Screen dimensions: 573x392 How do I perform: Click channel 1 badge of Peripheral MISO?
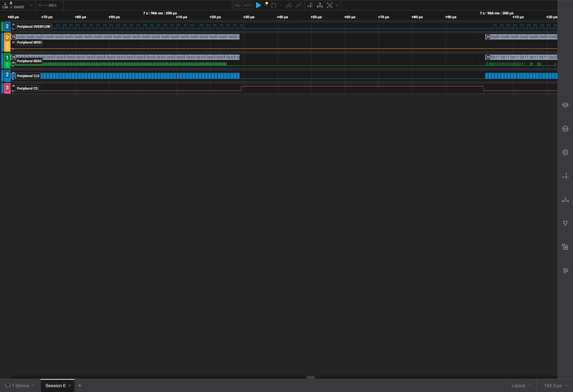7,58
